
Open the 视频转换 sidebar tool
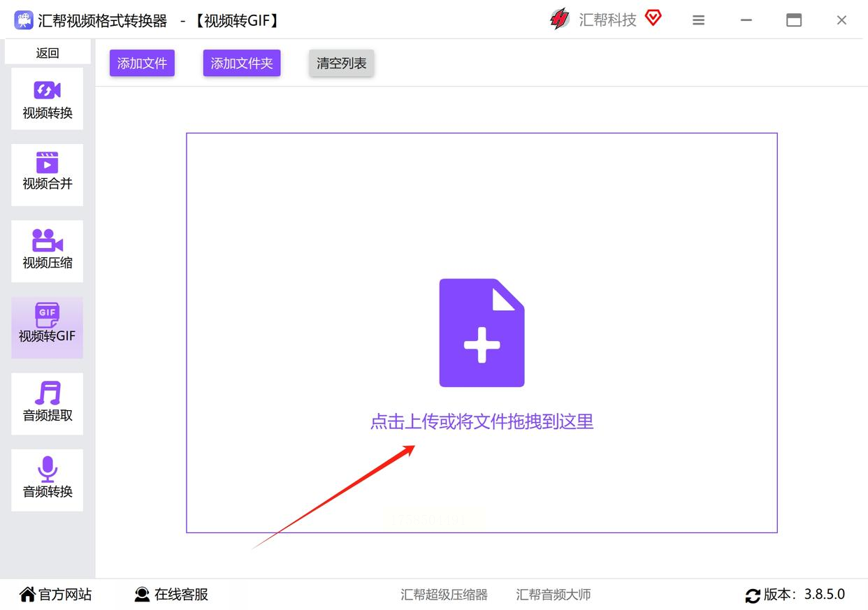(47, 99)
